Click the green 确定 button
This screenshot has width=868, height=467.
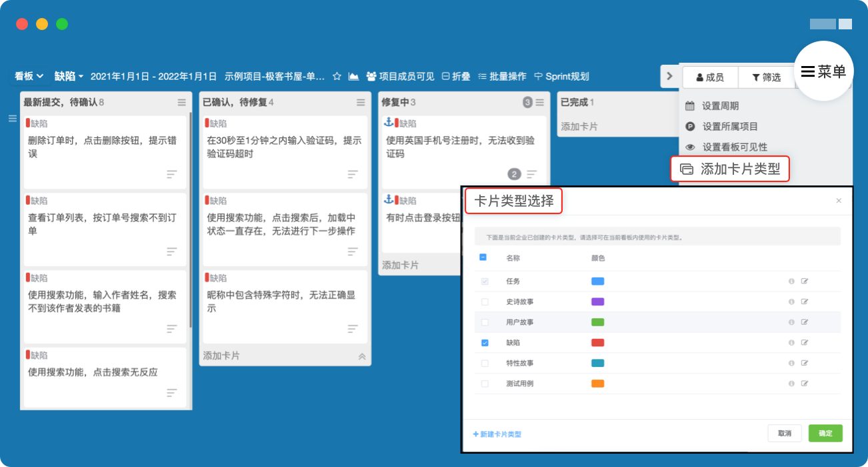(825, 434)
